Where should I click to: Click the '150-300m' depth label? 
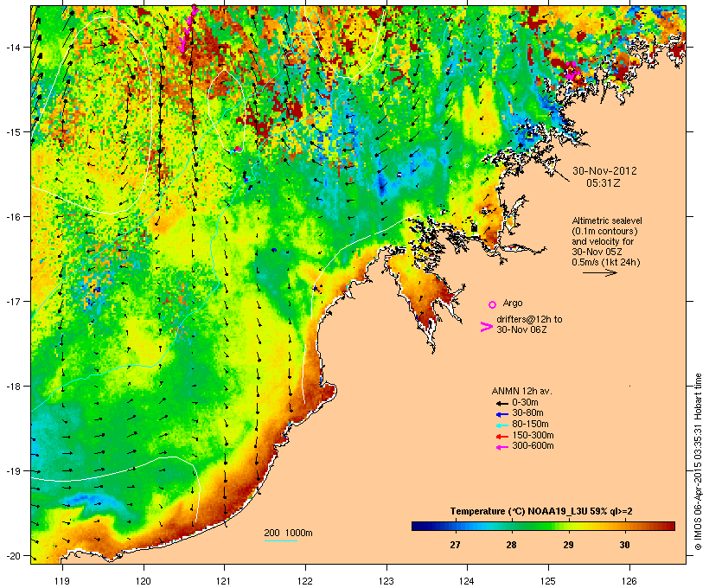[533, 435]
